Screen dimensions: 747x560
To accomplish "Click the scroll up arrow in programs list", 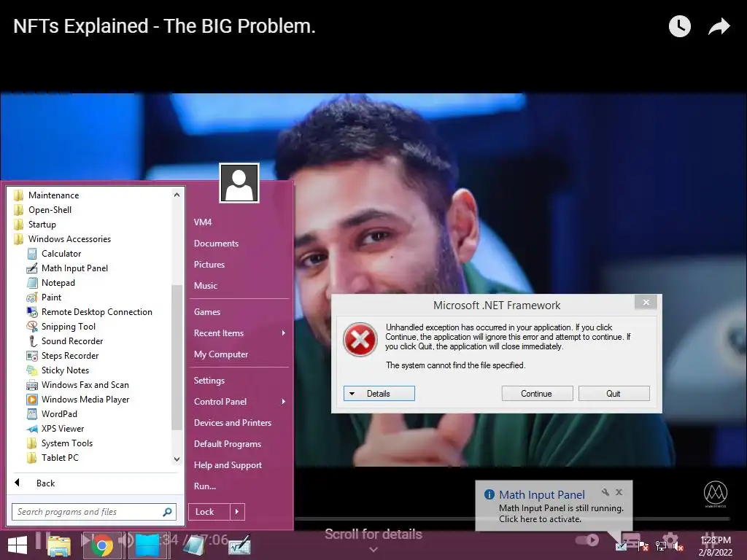I will point(177,195).
